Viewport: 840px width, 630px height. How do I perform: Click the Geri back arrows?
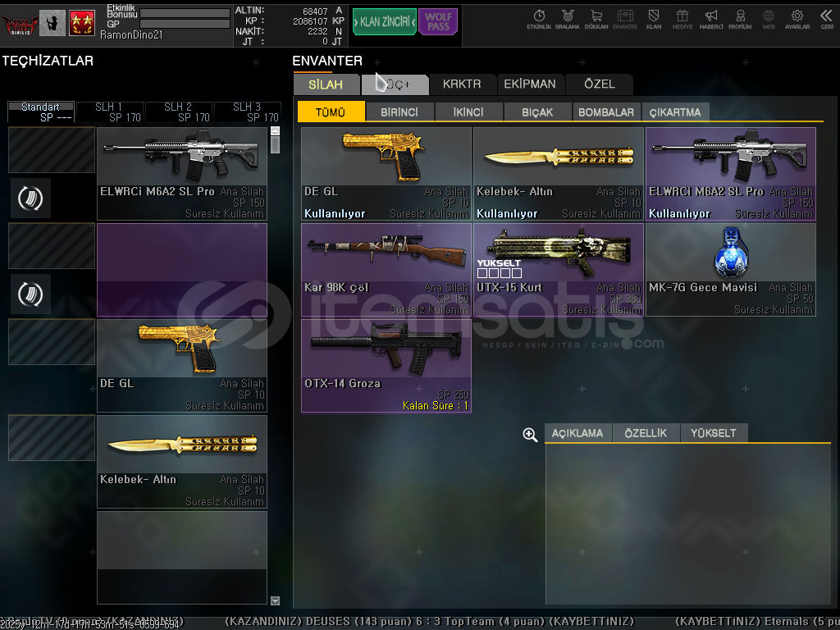(x=826, y=19)
